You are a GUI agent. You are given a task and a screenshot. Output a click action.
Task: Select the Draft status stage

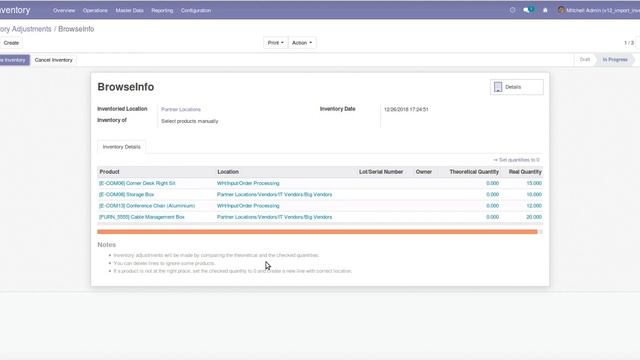point(584,60)
